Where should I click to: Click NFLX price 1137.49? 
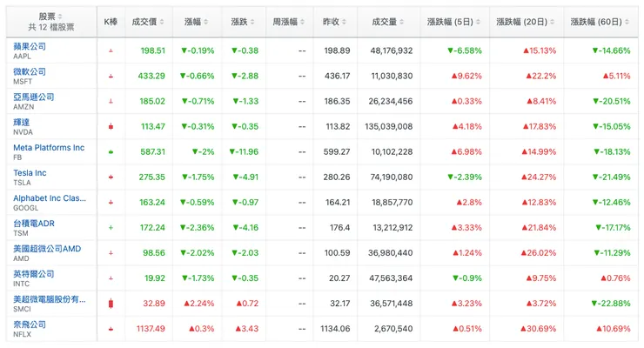click(151, 329)
